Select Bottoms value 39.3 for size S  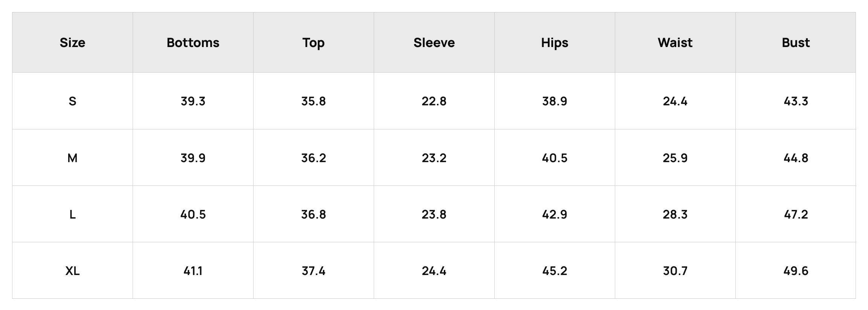pos(193,101)
